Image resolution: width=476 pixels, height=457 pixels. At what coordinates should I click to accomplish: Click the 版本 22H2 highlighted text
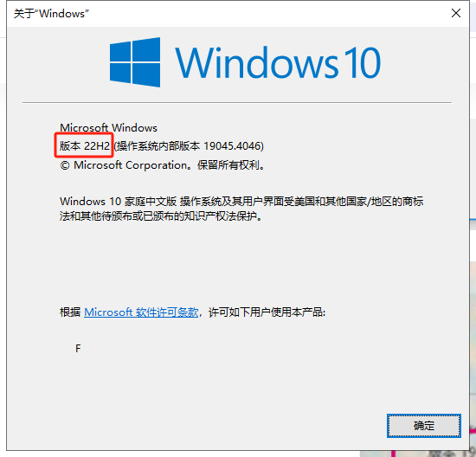85,145
